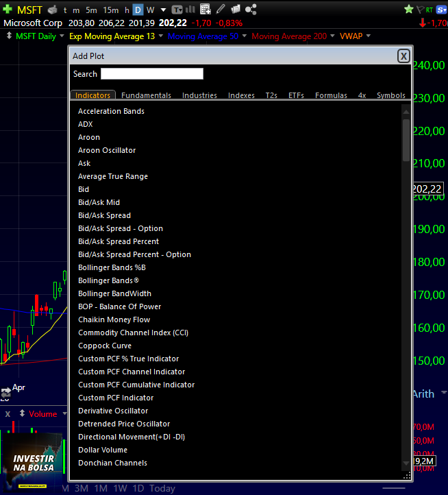The width and height of the screenshot is (448, 495).
Task: Select Bollinger Bands %B indicator
Action: 112,267
